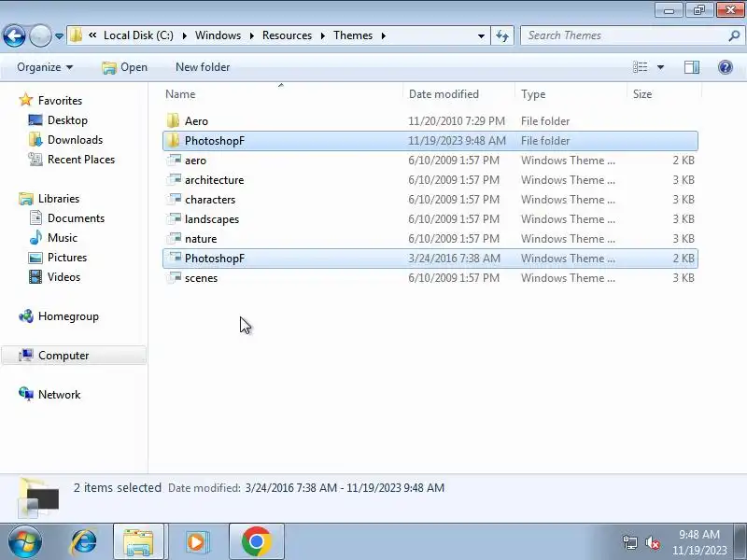
Task: Expand the arrow after Local Disk (C:)
Action: pyautogui.click(x=184, y=35)
